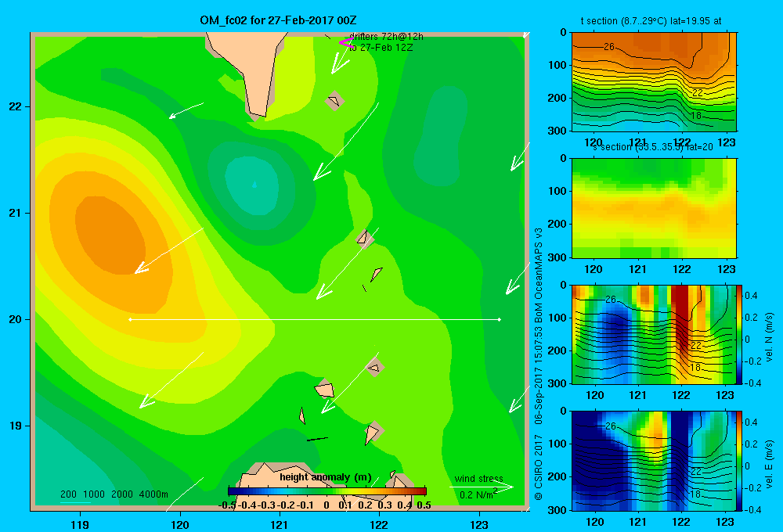Click longitude label 121 below the main map
The height and width of the screenshot is (532, 783).
(x=280, y=525)
